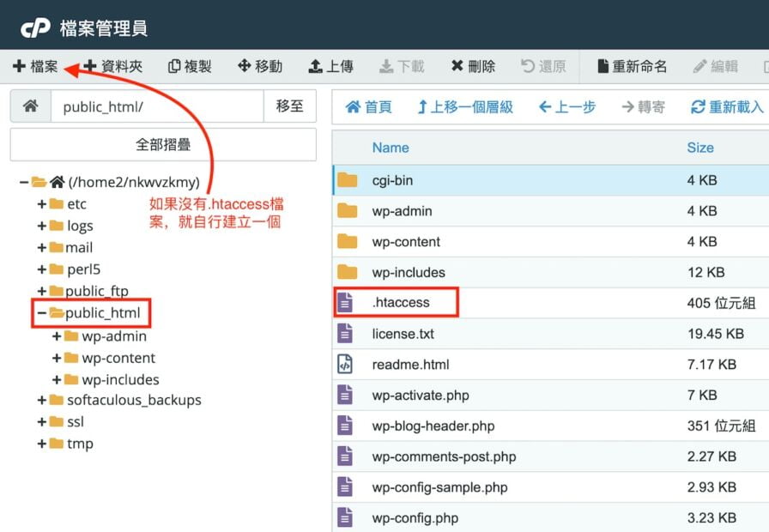Sort files by the Size column header
This screenshot has height=532, width=769.
700,148
